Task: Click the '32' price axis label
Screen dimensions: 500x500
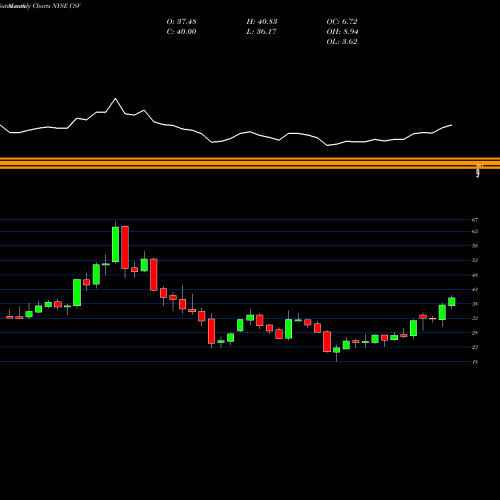Action: point(475,318)
